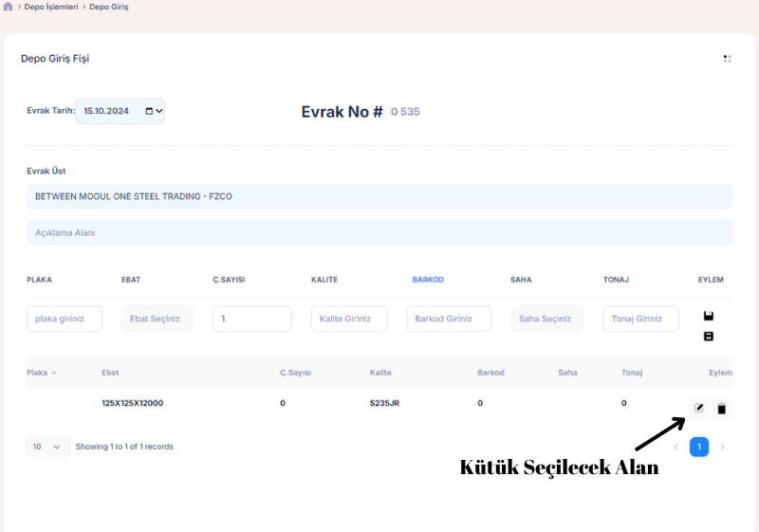Viewport: 759px width, 532px height.
Task: Click the Tonaj Giriniz input field
Action: (x=640, y=319)
